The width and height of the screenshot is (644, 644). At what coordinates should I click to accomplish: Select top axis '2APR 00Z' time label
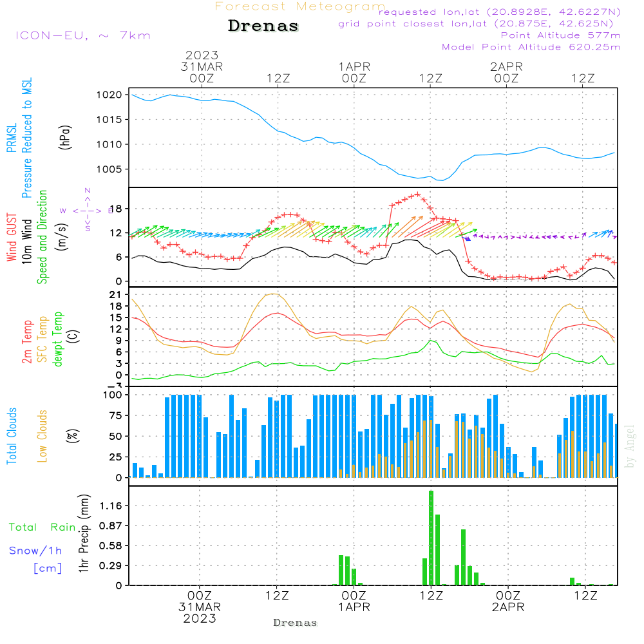tap(506, 72)
